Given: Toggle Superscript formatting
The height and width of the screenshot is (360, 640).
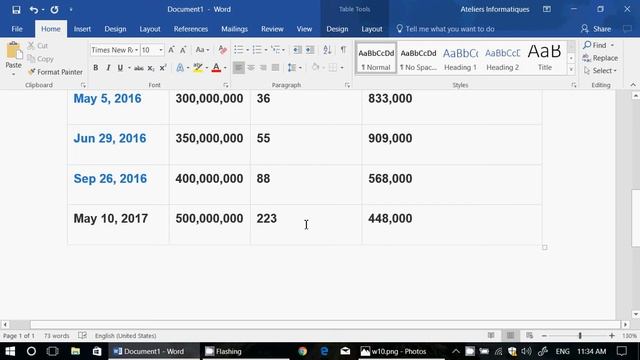Looking at the screenshot, I should [163, 68].
